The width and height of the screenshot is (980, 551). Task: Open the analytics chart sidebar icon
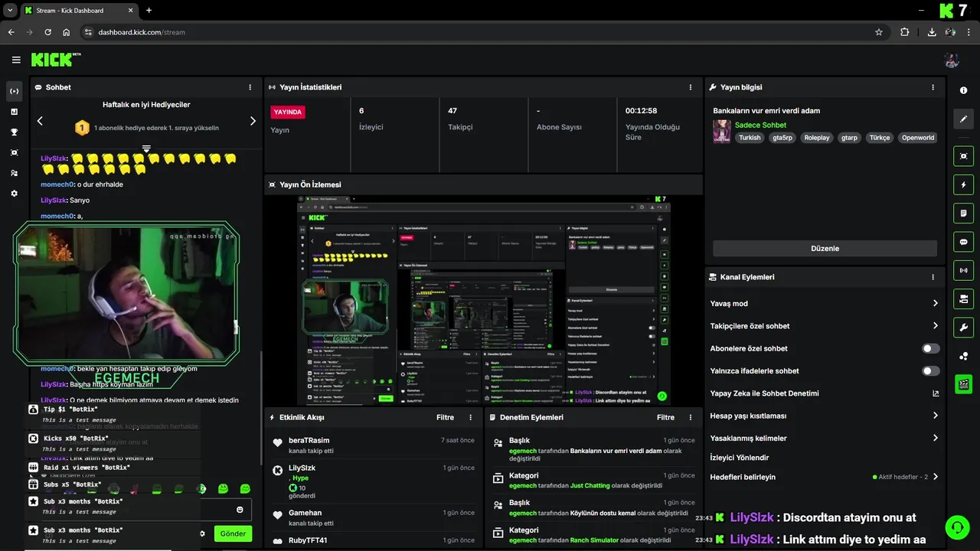(14, 112)
